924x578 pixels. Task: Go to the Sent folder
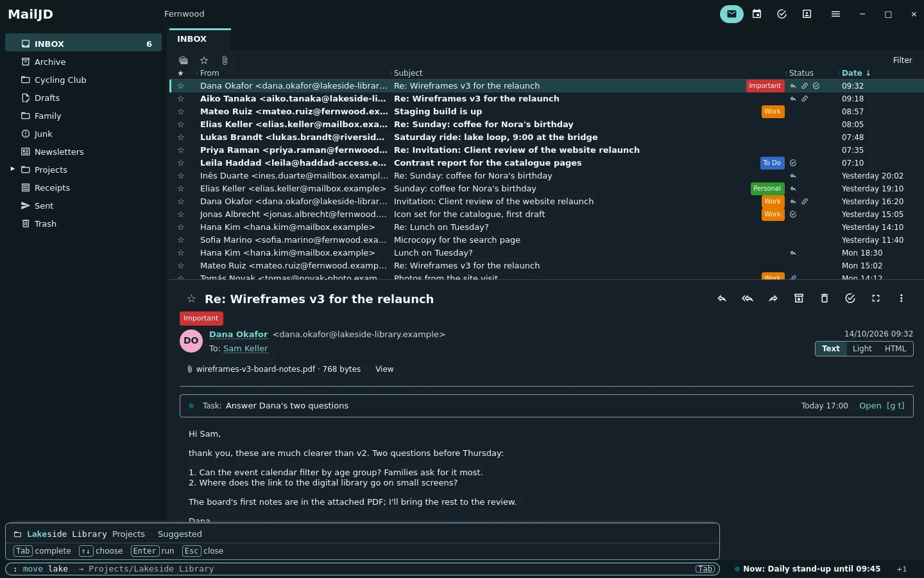point(83,206)
